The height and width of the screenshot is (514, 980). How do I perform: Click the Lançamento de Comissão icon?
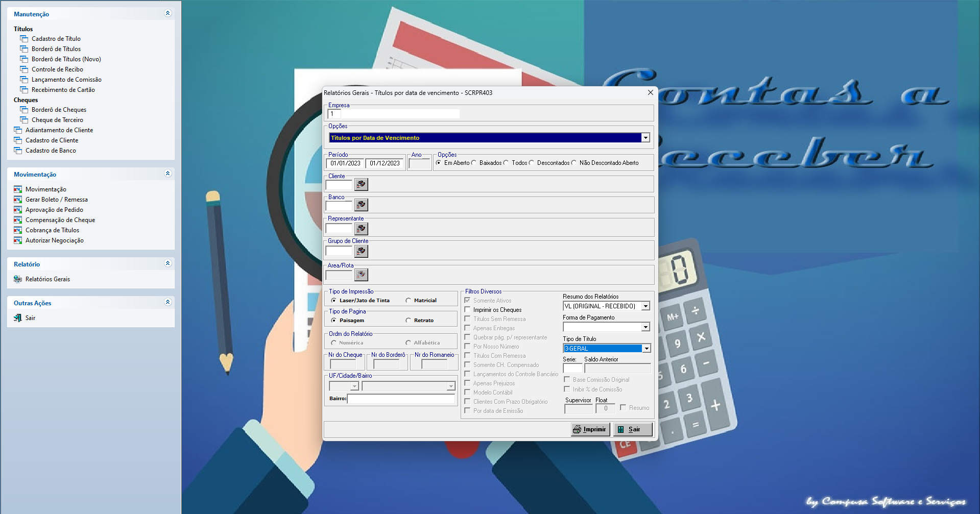(x=24, y=80)
